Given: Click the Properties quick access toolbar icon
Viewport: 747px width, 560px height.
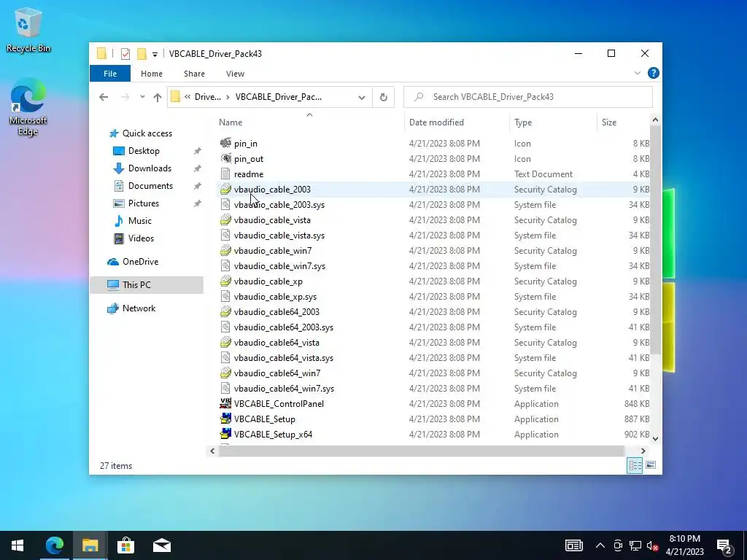Looking at the screenshot, I should (x=125, y=54).
